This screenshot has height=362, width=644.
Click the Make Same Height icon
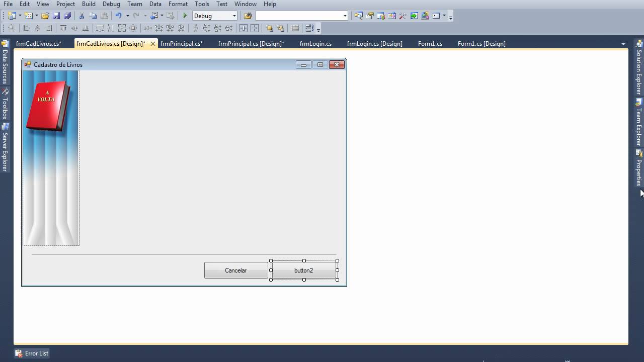click(111, 28)
